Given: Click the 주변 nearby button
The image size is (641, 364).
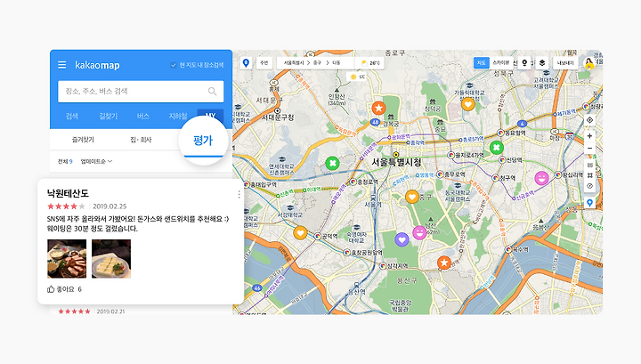Looking at the screenshot, I should 264,63.
